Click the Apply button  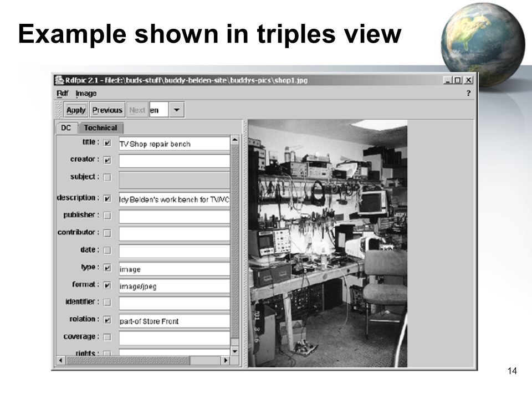click(76, 110)
